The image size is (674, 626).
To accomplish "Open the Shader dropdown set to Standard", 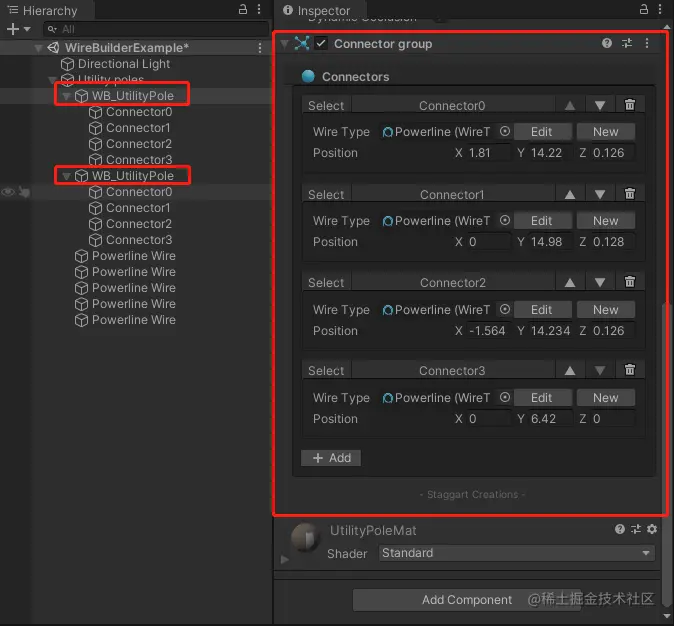I will tap(517, 553).
